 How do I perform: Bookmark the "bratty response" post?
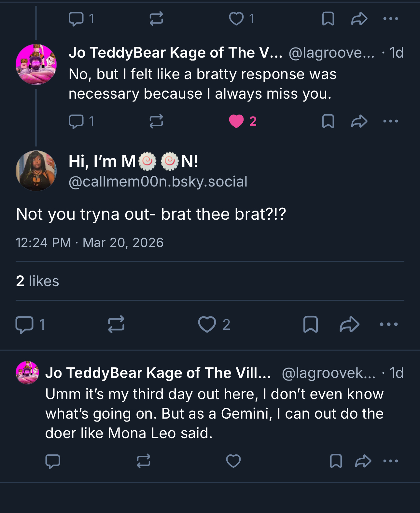point(328,121)
